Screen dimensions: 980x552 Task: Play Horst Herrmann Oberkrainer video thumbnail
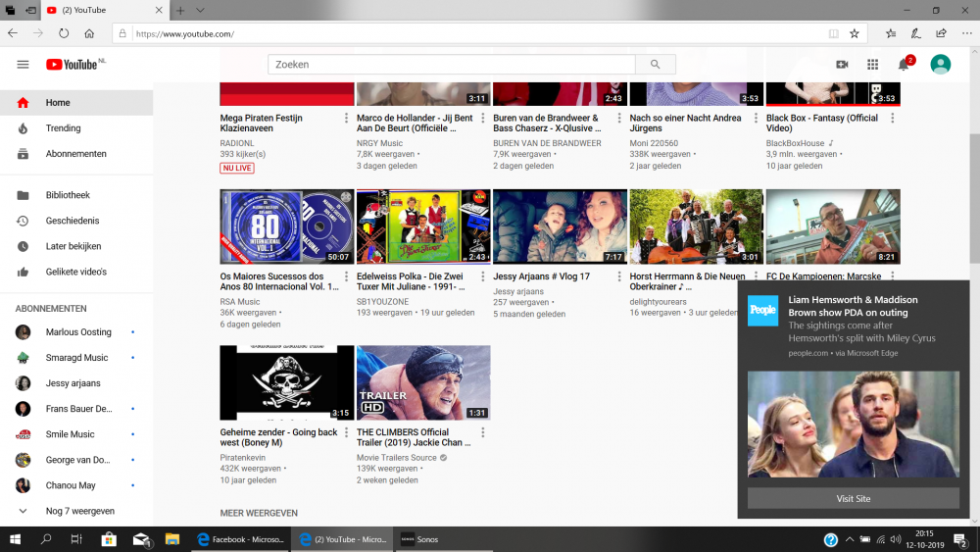[696, 226]
